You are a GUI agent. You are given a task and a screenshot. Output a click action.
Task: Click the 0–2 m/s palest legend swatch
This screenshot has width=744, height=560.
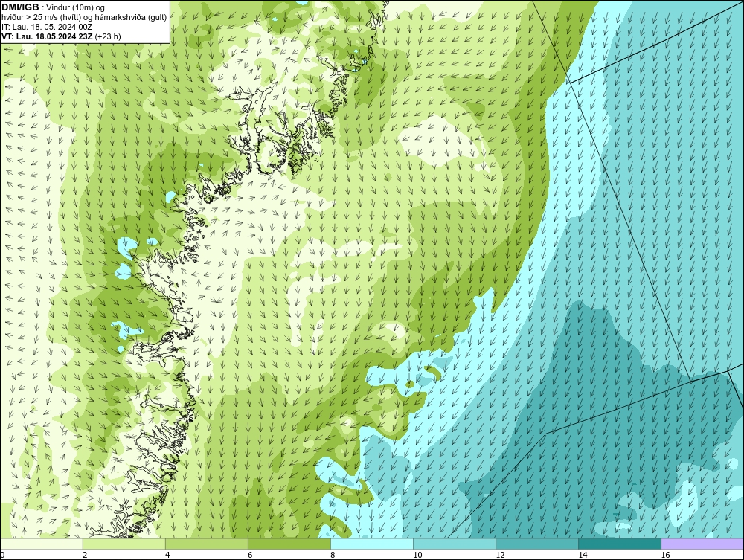pos(42,544)
